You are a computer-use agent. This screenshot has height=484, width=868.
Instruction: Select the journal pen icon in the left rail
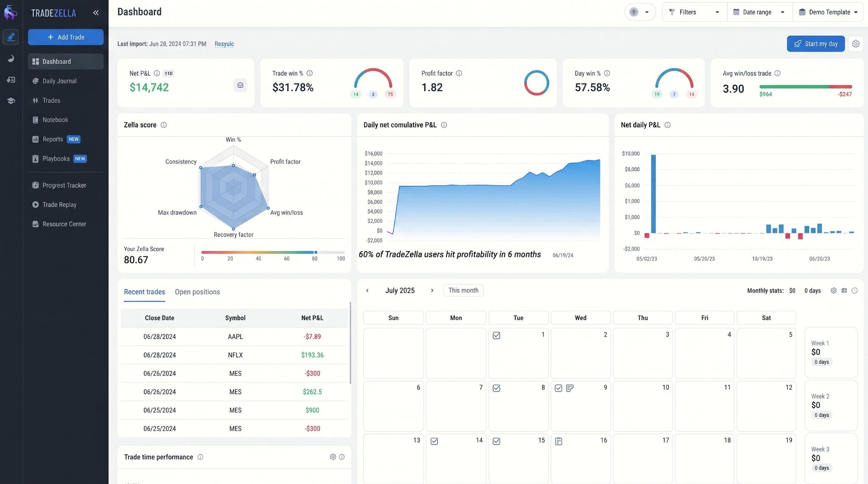[x=11, y=37]
